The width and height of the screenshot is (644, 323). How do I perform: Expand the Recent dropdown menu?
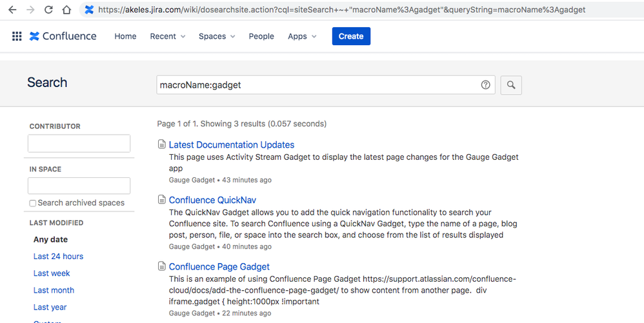tap(168, 36)
